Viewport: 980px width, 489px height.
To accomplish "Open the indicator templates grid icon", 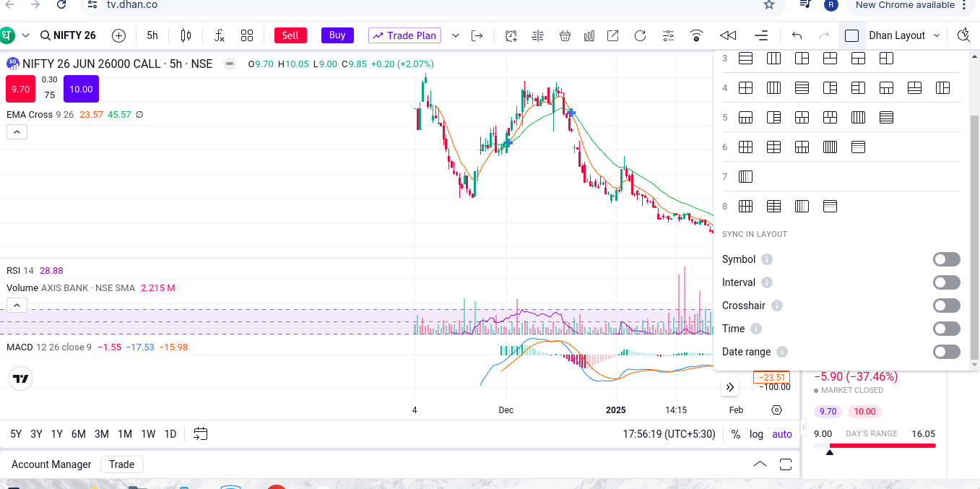I will pos(247,35).
